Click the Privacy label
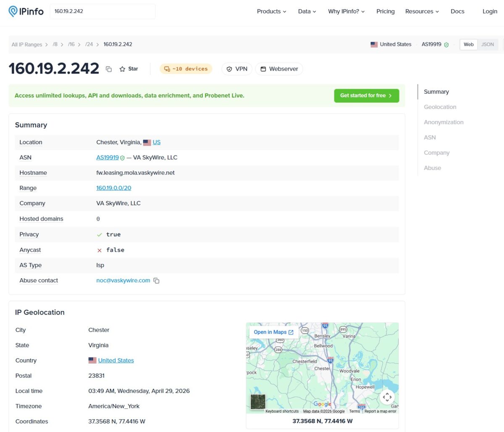Viewport: 504px width, 432px height. (x=29, y=234)
